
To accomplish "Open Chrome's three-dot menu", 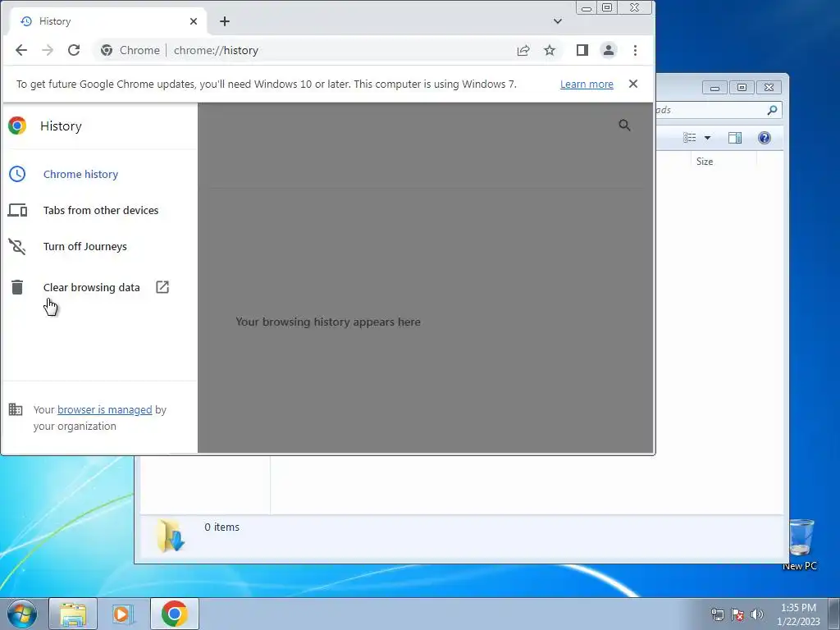I will [636, 50].
